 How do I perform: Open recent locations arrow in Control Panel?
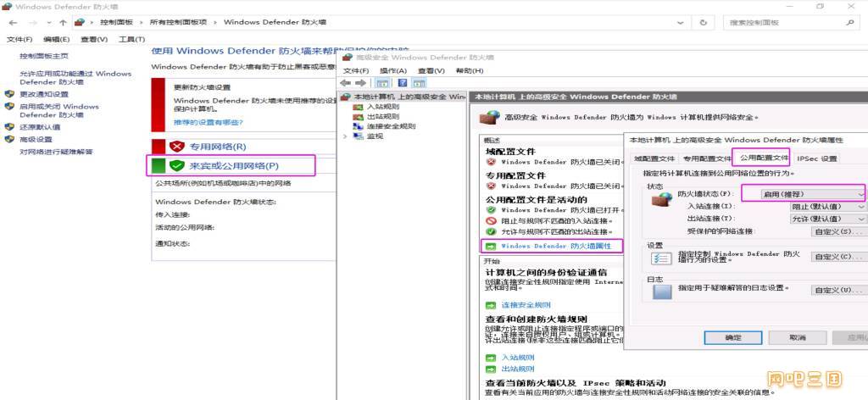coord(49,23)
